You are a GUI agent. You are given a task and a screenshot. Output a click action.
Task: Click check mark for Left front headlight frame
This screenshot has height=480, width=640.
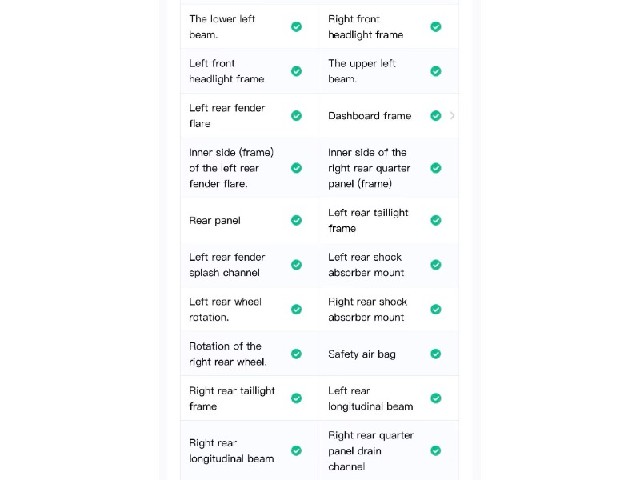296,71
